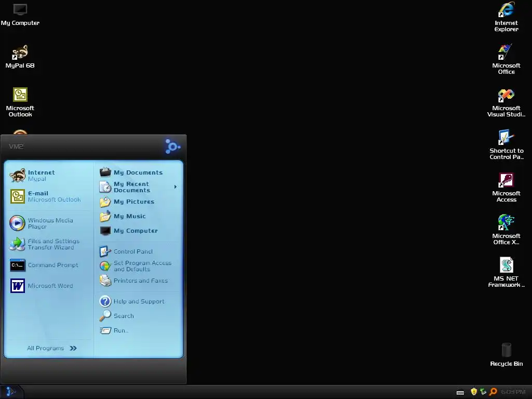Launch Microsoft Word from Start menu
Image resolution: width=532 pixels, height=399 pixels.
(x=48, y=286)
